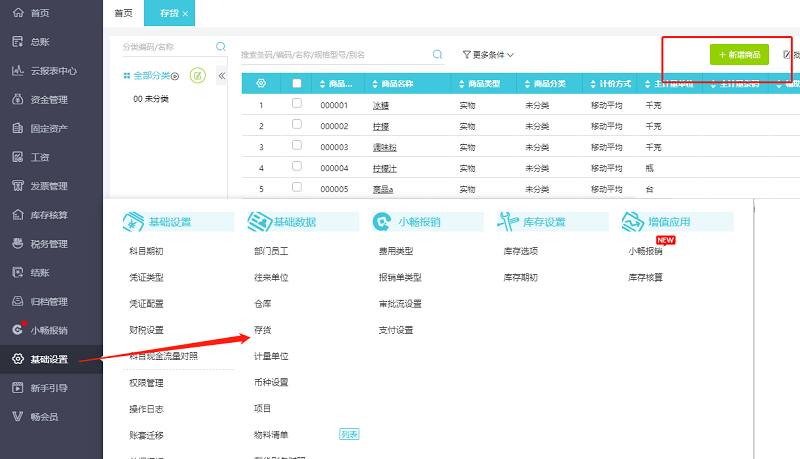
Task: Click the 库存设置 tools header icon
Action: pyautogui.click(x=508, y=221)
